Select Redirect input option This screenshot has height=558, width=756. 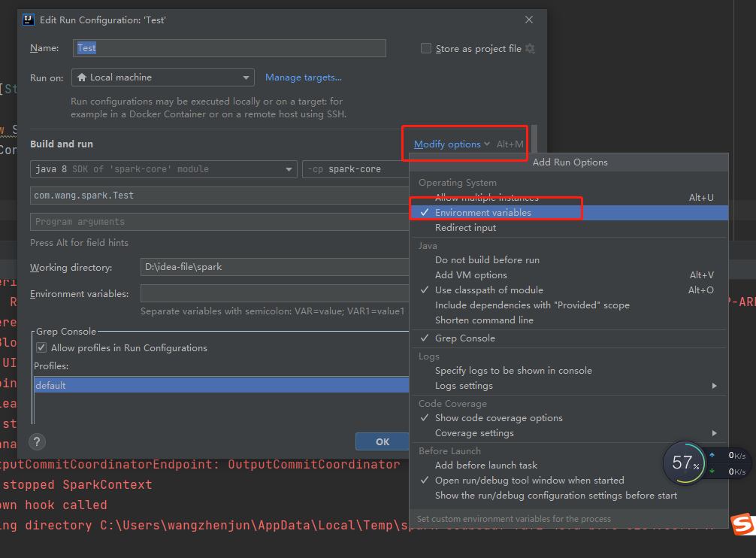pos(465,228)
